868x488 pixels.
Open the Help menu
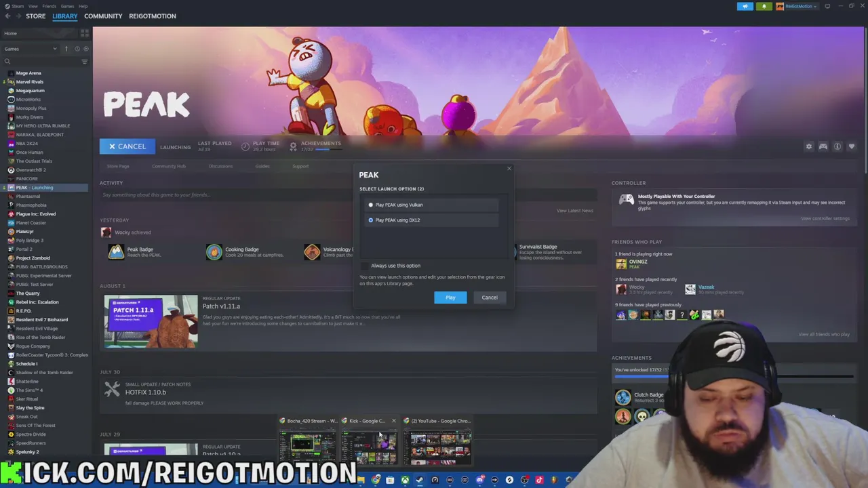(x=83, y=6)
